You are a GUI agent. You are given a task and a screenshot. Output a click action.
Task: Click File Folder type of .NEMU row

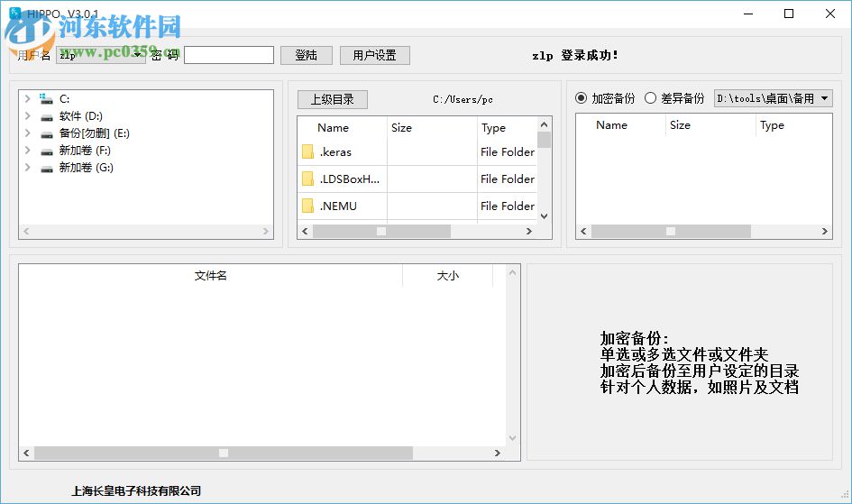pyautogui.click(x=508, y=206)
